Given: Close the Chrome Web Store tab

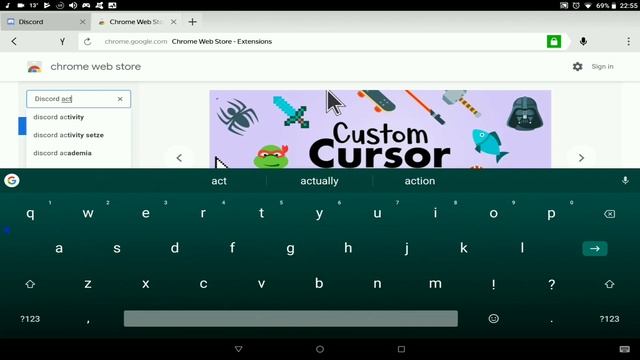Looking at the screenshot, I should (x=173, y=22).
